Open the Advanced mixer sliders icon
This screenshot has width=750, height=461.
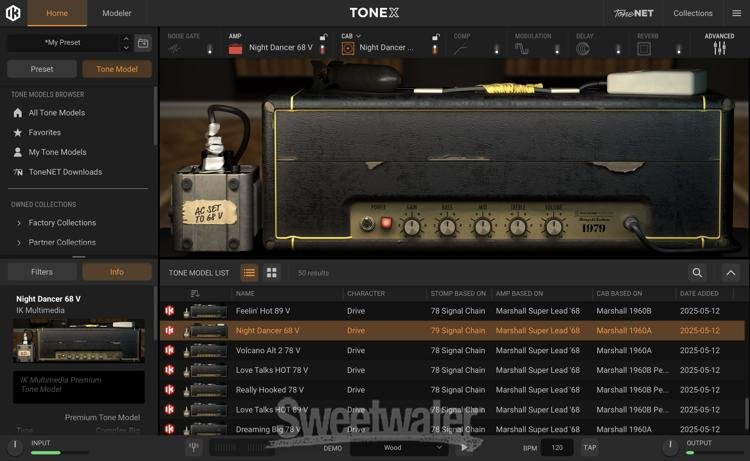coord(719,48)
